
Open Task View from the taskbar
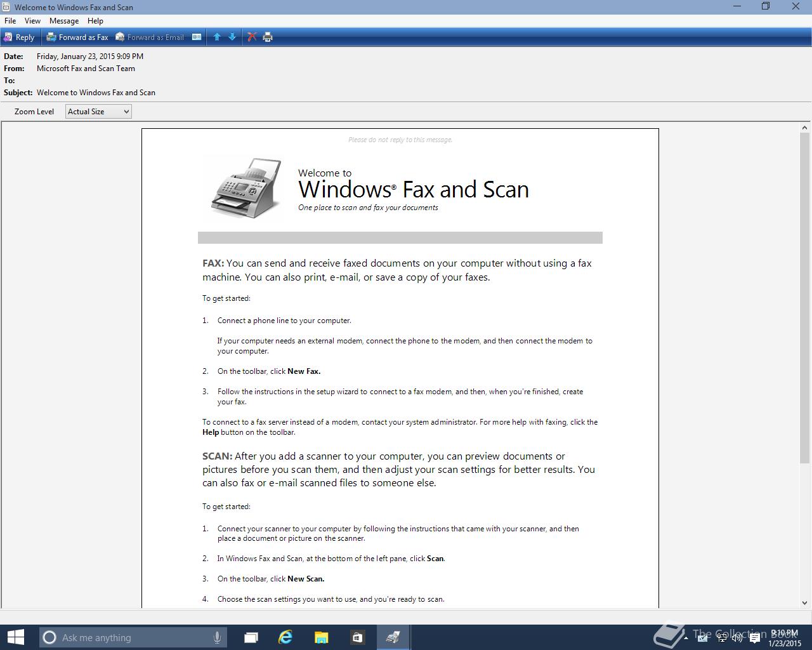click(251, 637)
